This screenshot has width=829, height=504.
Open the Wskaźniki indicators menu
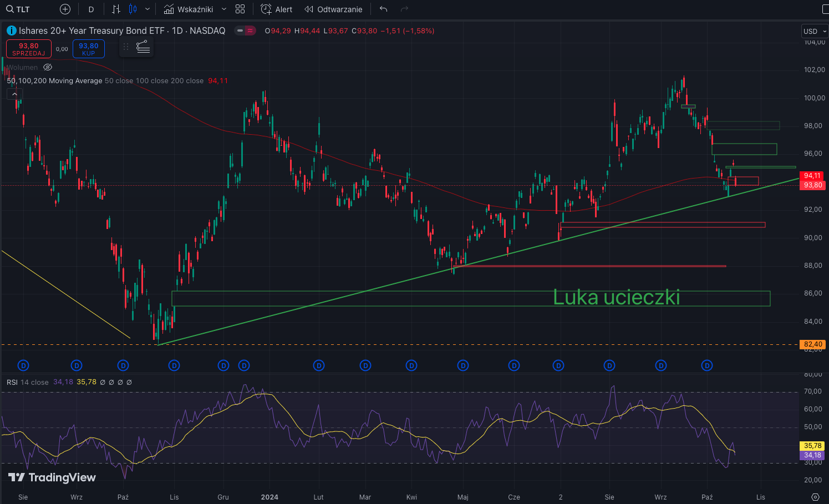pos(189,9)
